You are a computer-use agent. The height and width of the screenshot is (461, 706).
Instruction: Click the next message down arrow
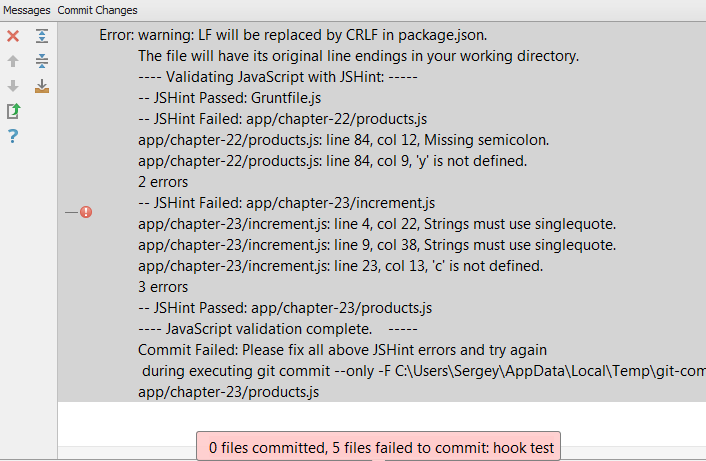coord(13,86)
